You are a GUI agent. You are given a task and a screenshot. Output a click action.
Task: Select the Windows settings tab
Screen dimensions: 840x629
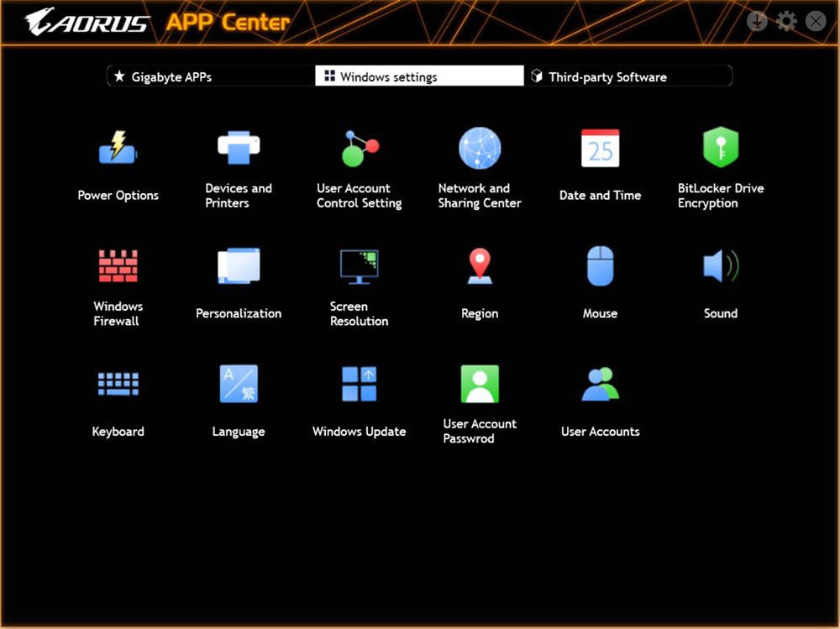[419, 76]
